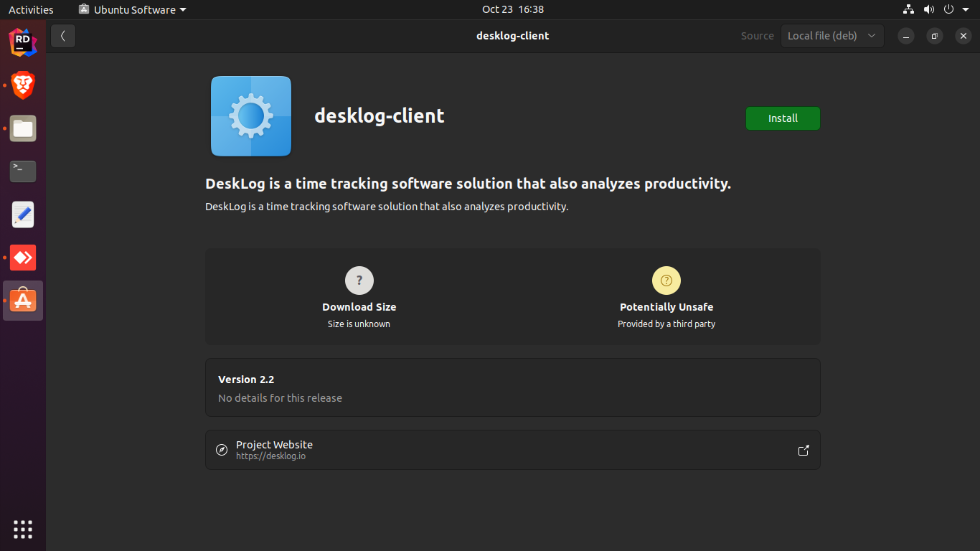Click the desklog-client gear app icon
The width and height of the screenshot is (980, 551).
click(251, 116)
